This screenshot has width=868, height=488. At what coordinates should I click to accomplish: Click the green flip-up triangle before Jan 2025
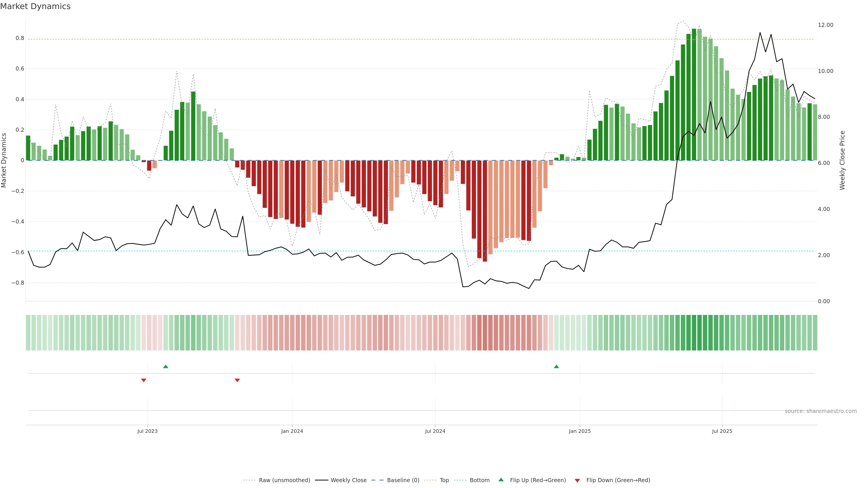(x=556, y=366)
